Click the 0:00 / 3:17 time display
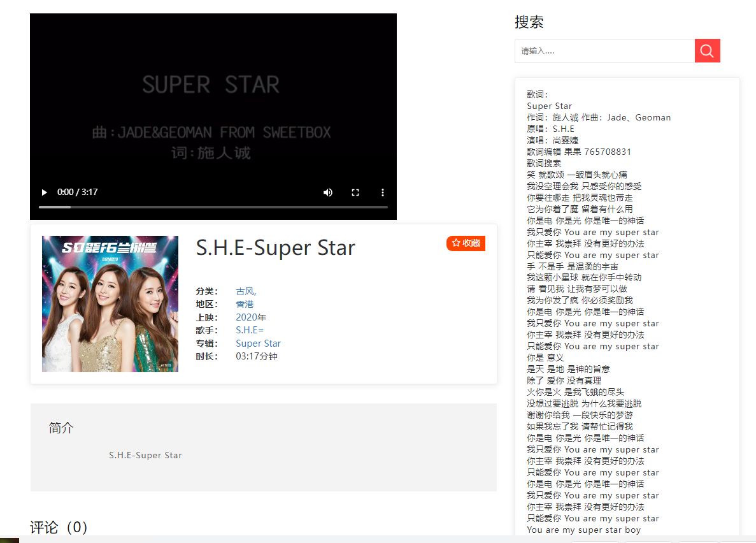The image size is (756, 543). point(77,192)
